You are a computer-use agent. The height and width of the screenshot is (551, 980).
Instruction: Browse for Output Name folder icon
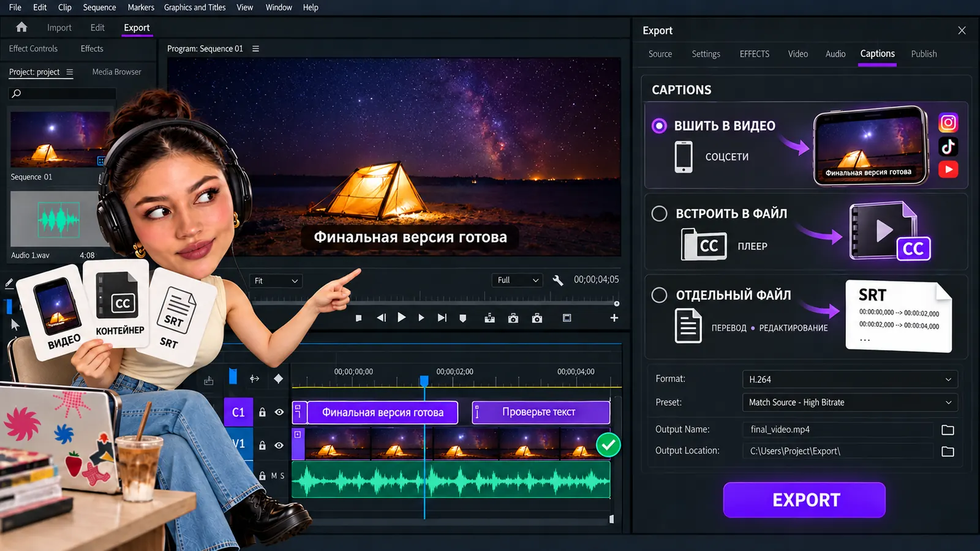948,430
